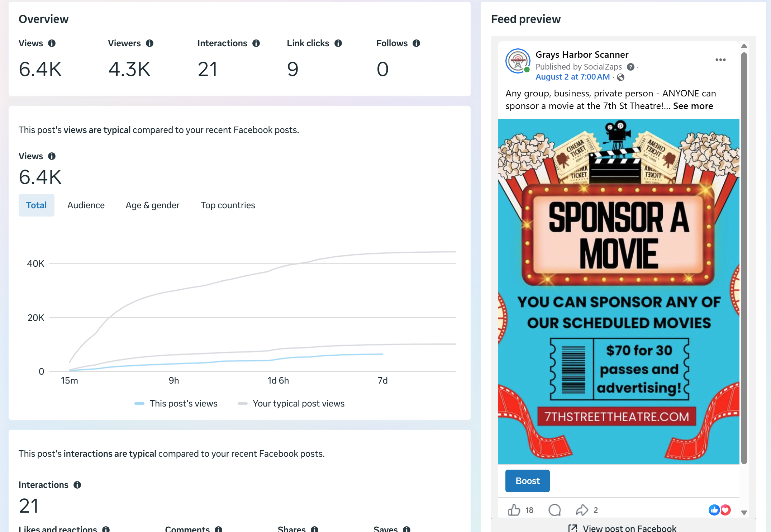Switch to the Audience tab

pyautogui.click(x=86, y=205)
